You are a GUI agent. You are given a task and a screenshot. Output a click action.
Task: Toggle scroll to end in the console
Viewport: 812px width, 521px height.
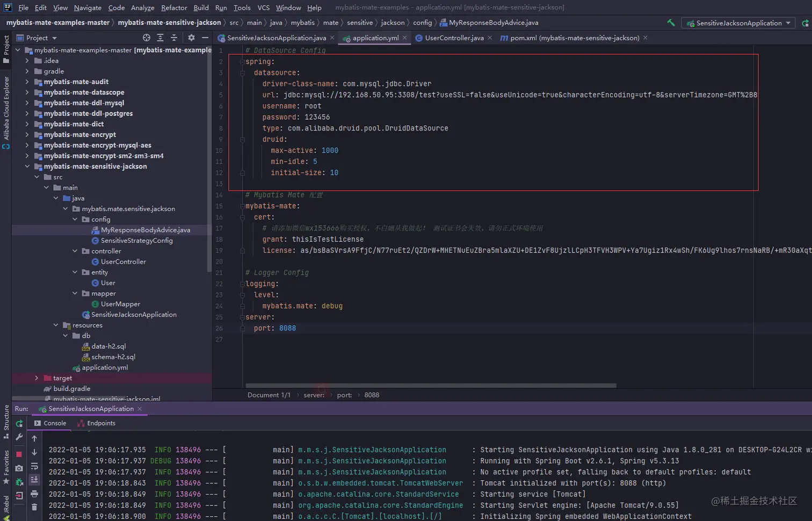coord(34,480)
